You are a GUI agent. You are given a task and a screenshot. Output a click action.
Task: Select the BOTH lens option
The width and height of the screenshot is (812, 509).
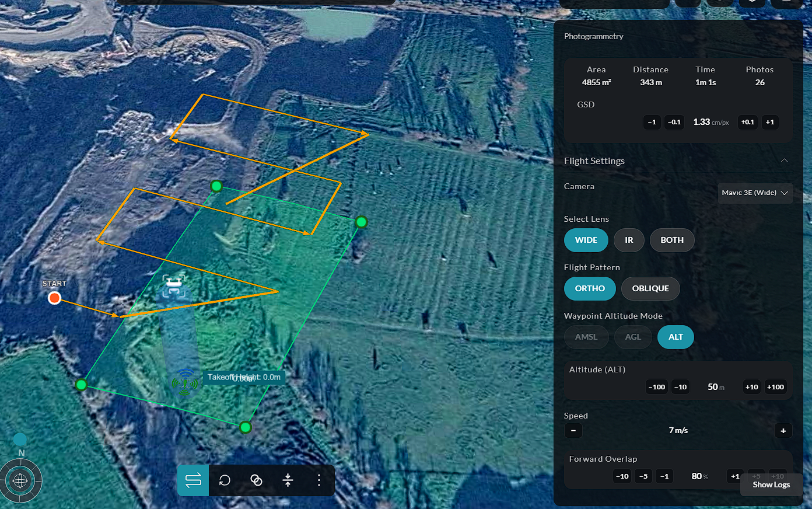[x=672, y=240]
